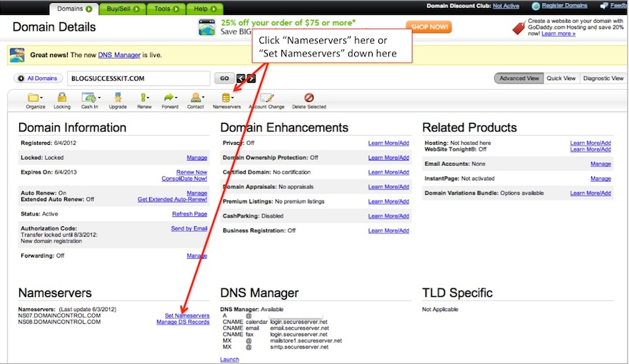Open the Domains tab
This screenshot has height=364, width=629.
(x=74, y=9)
